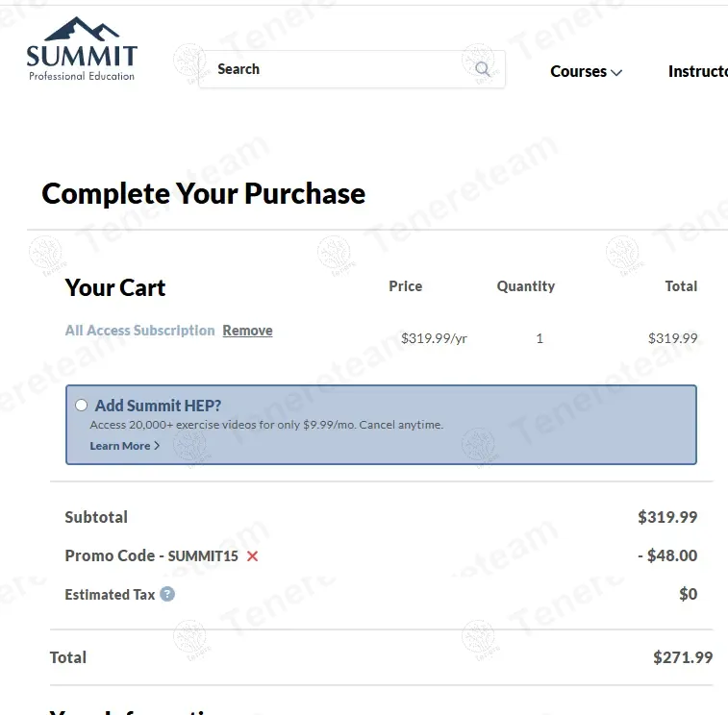This screenshot has height=715, width=728.
Task: Open the Estimated Tax help icon
Action: [167, 594]
